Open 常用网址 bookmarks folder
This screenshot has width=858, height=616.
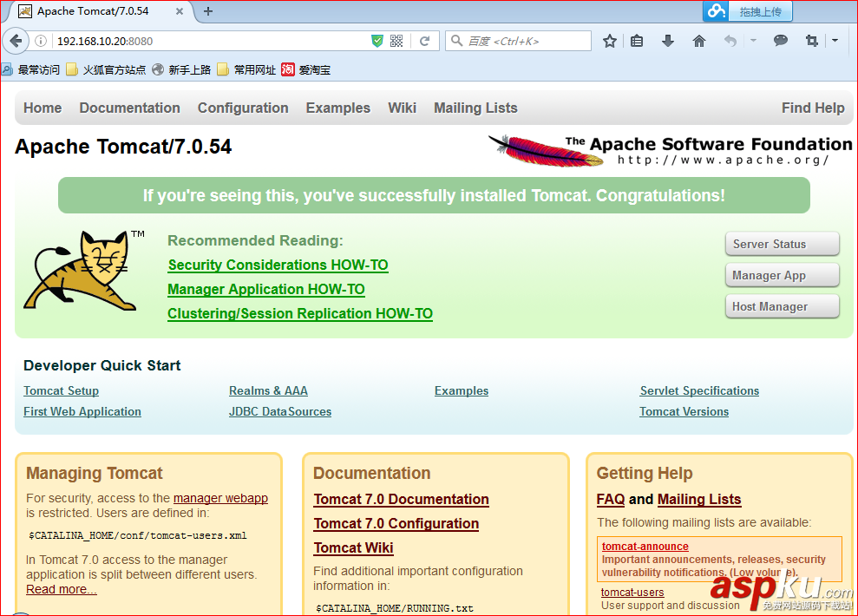[x=246, y=69]
